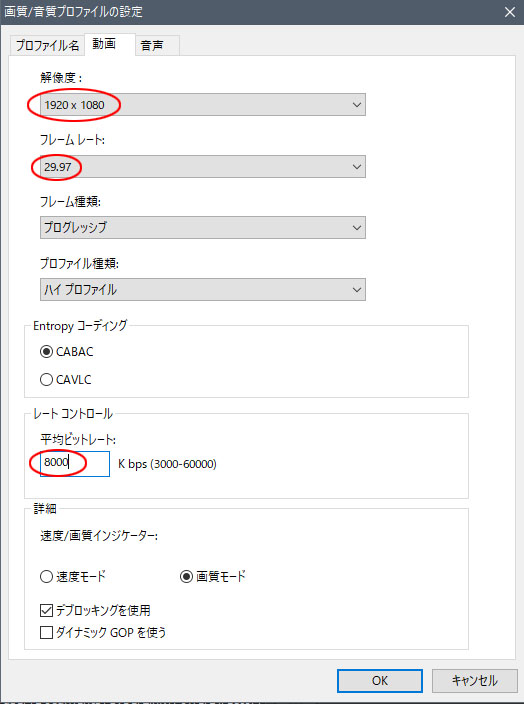Switch to the プロファイル名 tab
The height and width of the screenshot is (704, 524).
(47, 45)
